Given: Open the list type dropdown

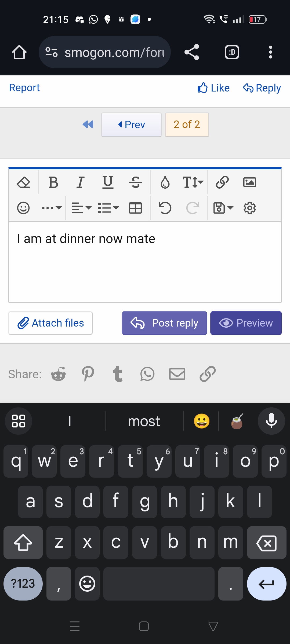Looking at the screenshot, I should coord(108,208).
